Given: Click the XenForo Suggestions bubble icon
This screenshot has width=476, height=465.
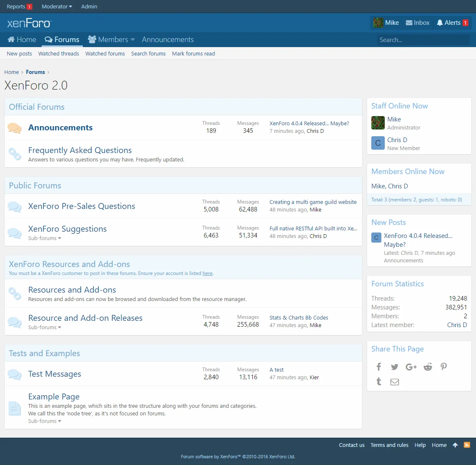Looking at the screenshot, I should click(x=15, y=232).
